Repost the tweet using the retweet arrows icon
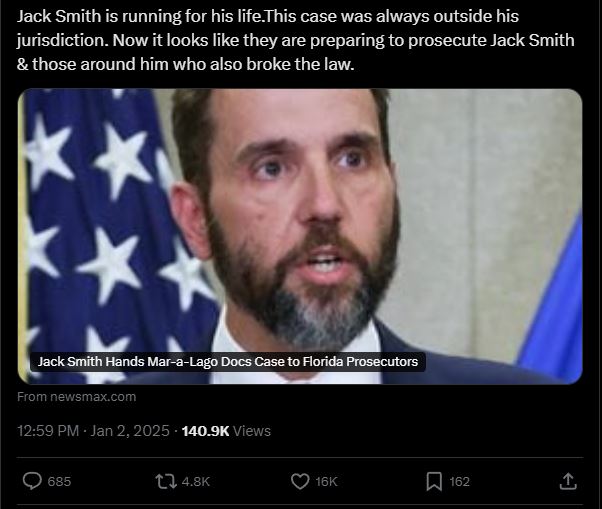This screenshot has width=602, height=509. (x=166, y=481)
